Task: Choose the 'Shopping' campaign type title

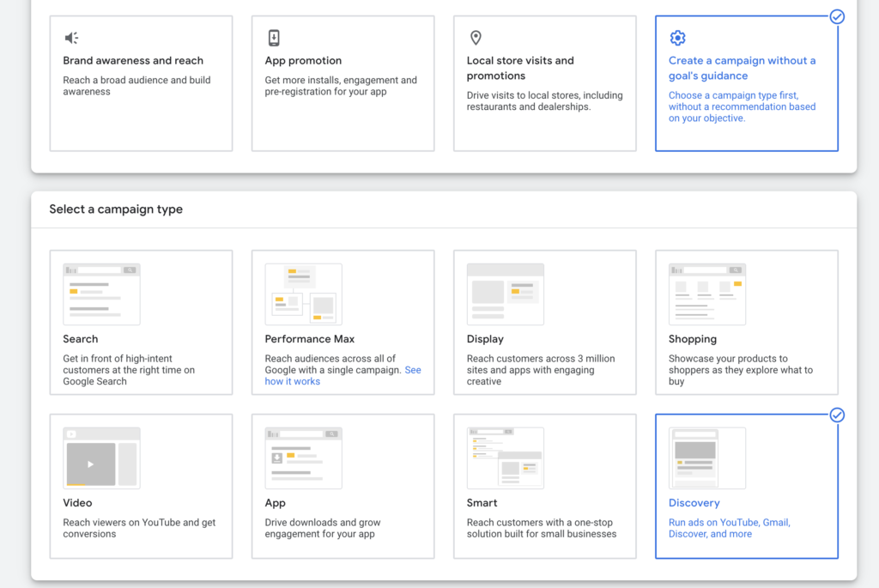Action: 693,339
